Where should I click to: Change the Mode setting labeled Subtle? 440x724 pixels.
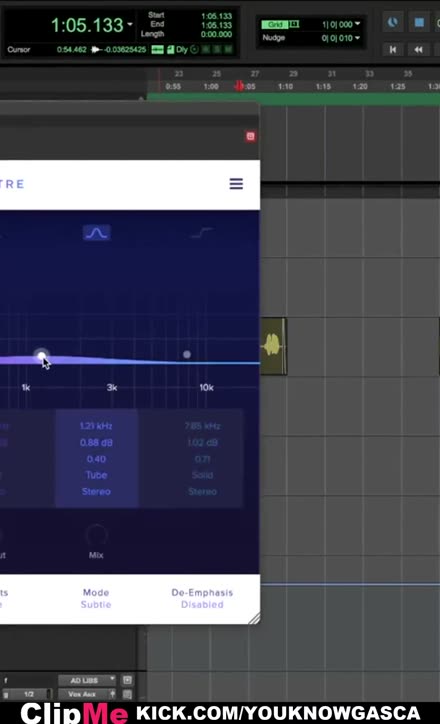point(96,598)
